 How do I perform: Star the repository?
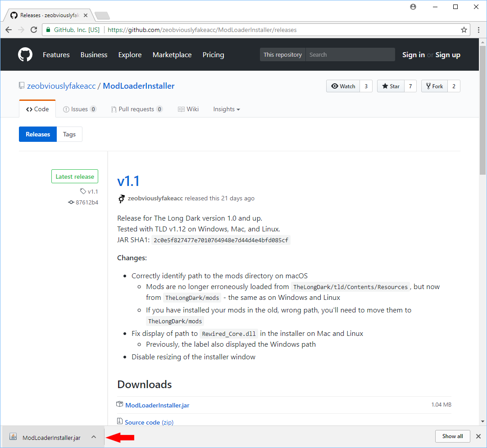(x=391, y=86)
